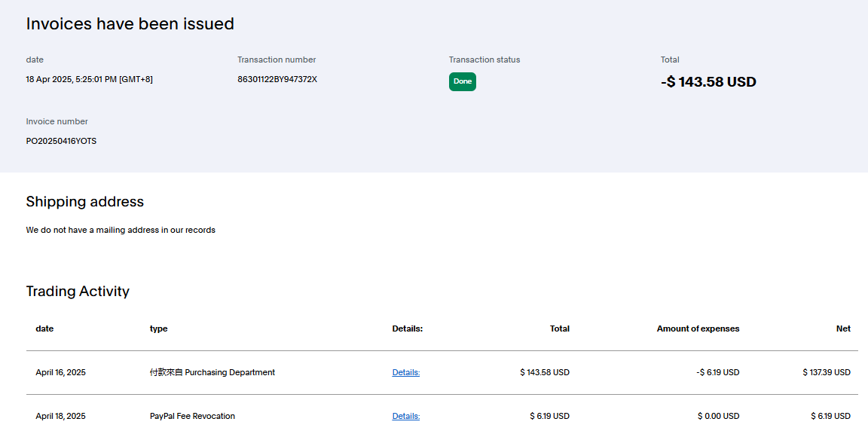Click the 'Net' column header
868x437 pixels.
(x=843, y=329)
